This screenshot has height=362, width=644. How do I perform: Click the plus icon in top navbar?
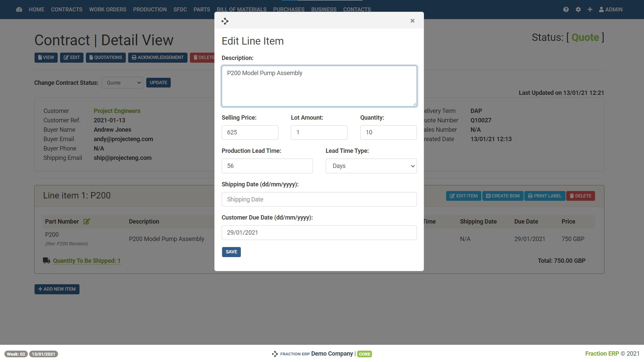pyautogui.click(x=590, y=9)
